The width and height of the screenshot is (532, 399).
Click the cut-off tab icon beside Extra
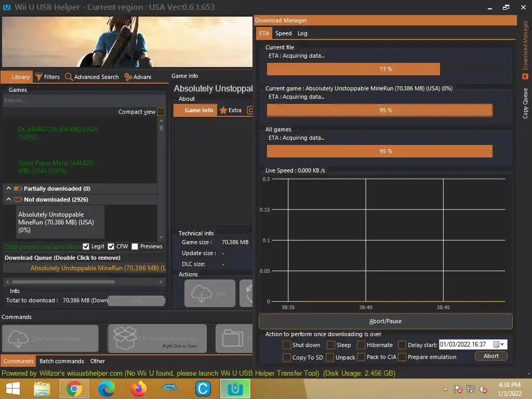(250, 110)
